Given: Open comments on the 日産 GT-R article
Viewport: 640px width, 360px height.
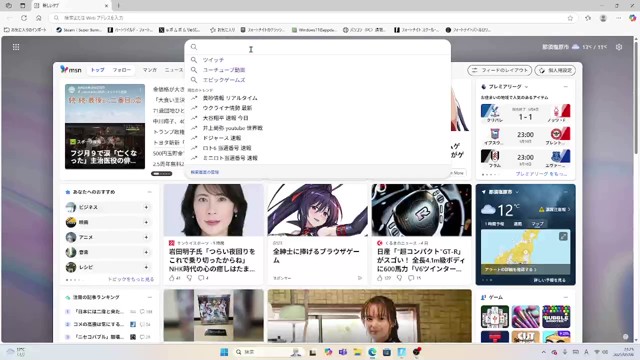Looking at the screenshot, I should 414,278.
